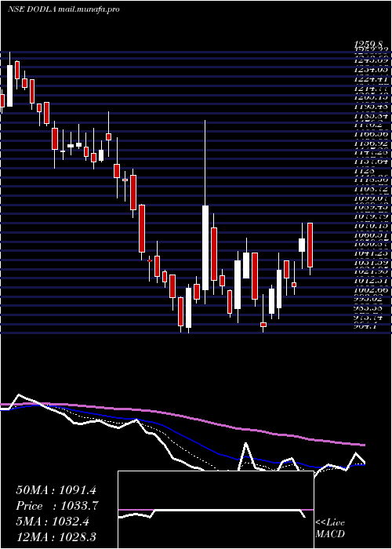The image size is (392, 549).
Task: Select the 1012.31 price axis label
Action: (371, 281)
